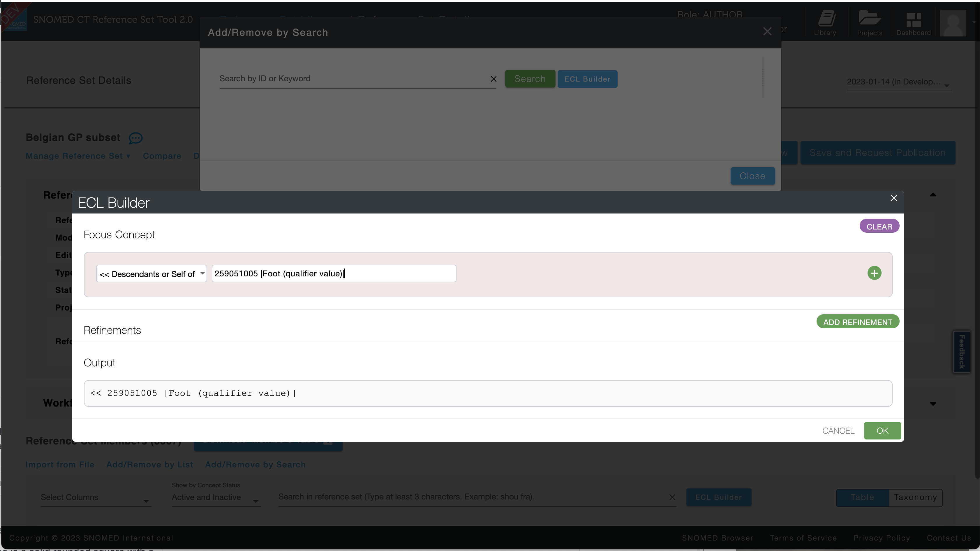Switch to Table view
Screen dimensions: 980x551
coord(862,497)
